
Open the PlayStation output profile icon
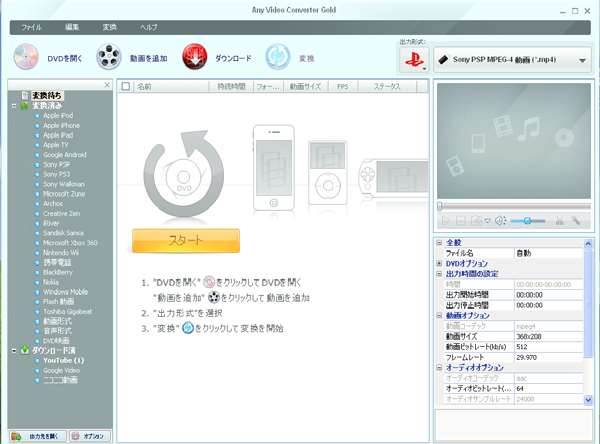click(x=414, y=60)
